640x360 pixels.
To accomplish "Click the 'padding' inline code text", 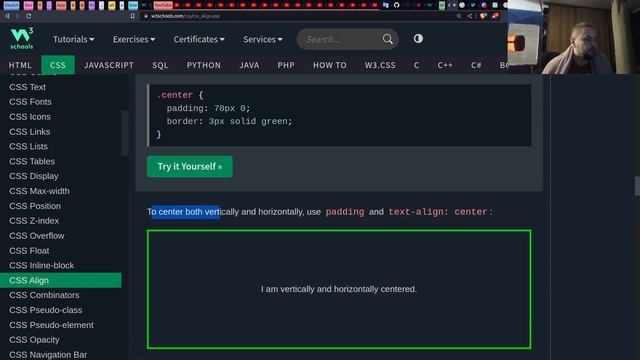I will [345, 212].
